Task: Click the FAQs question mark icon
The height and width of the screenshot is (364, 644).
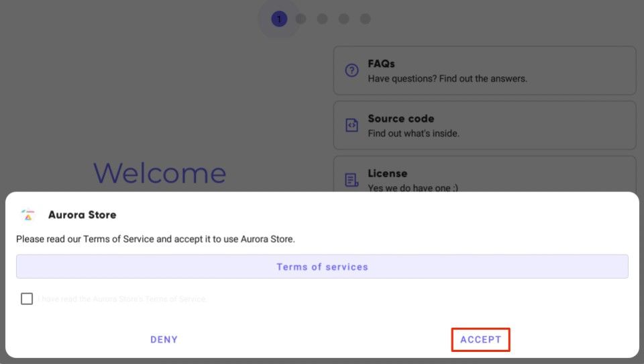Action: pyautogui.click(x=352, y=71)
